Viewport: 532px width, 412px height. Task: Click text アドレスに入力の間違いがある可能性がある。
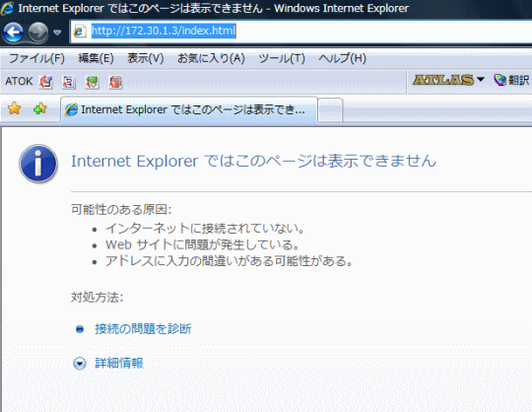(x=230, y=261)
